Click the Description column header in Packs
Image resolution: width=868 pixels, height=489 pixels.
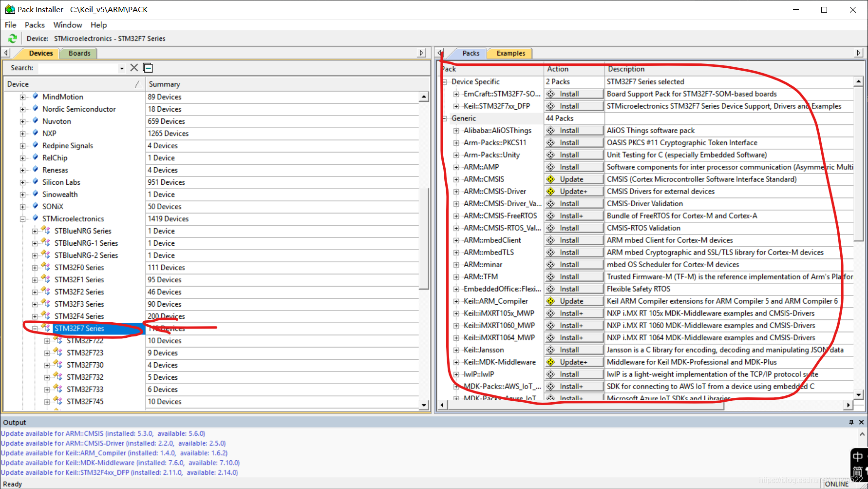[x=733, y=69]
